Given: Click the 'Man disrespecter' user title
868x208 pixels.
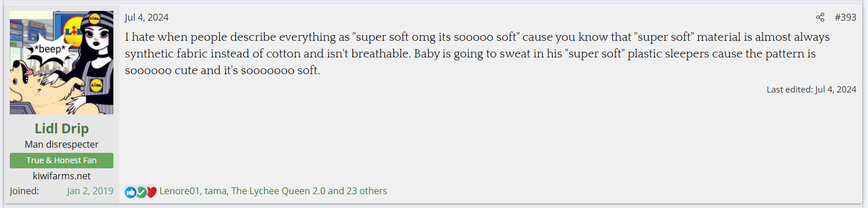Looking at the screenshot, I should pos(62,144).
